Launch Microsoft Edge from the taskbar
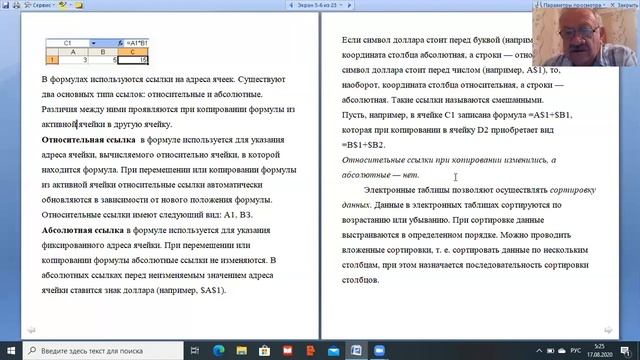640x360 pixels. pyautogui.click(x=219, y=351)
